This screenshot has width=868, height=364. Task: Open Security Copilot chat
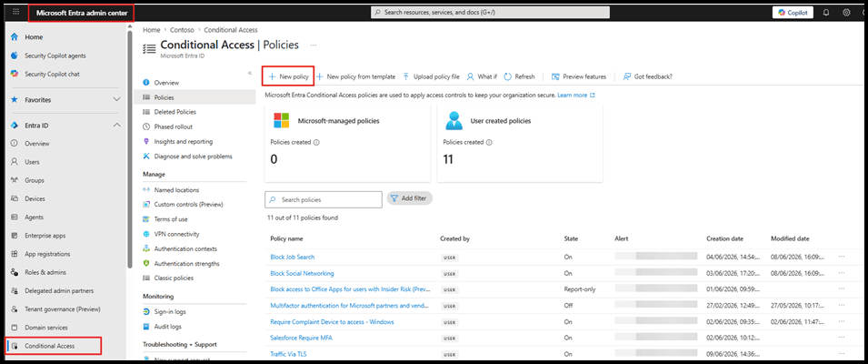coord(53,75)
